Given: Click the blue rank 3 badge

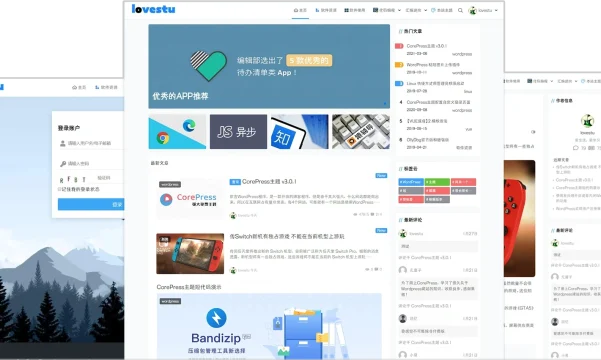Looking at the screenshot, I should click(399, 84).
